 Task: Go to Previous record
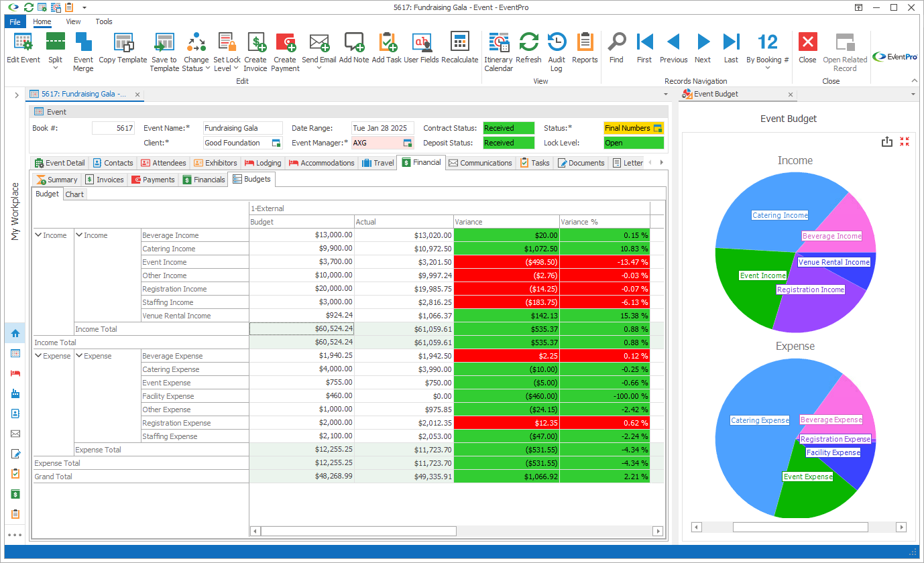coord(673,42)
